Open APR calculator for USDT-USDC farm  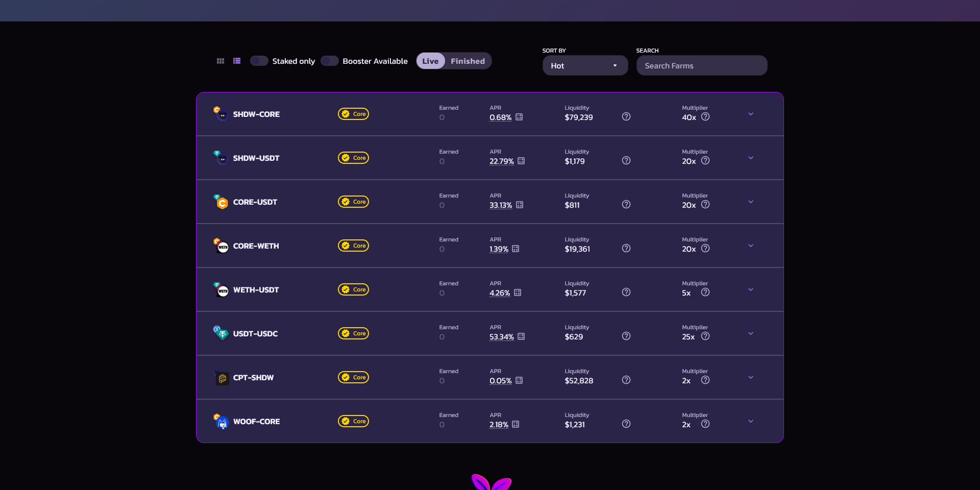pyautogui.click(x=521, y=337)
